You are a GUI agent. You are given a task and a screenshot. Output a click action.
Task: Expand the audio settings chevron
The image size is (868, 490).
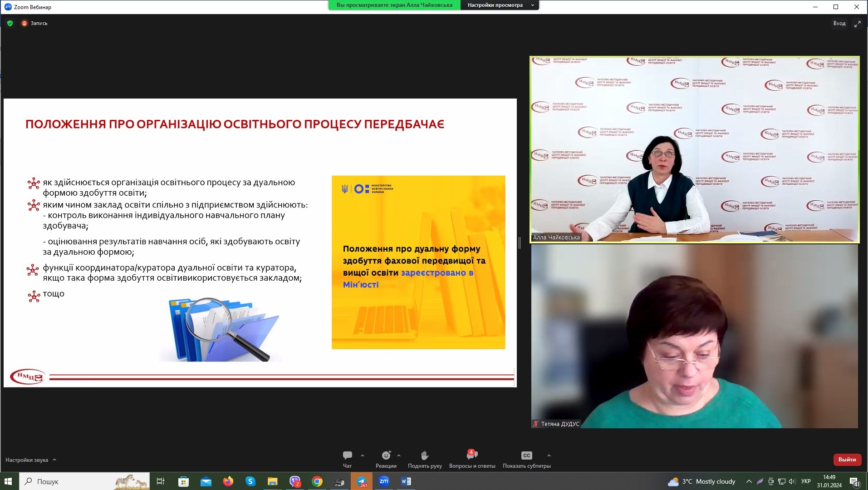pyautogui.click(x=54, y=460)
